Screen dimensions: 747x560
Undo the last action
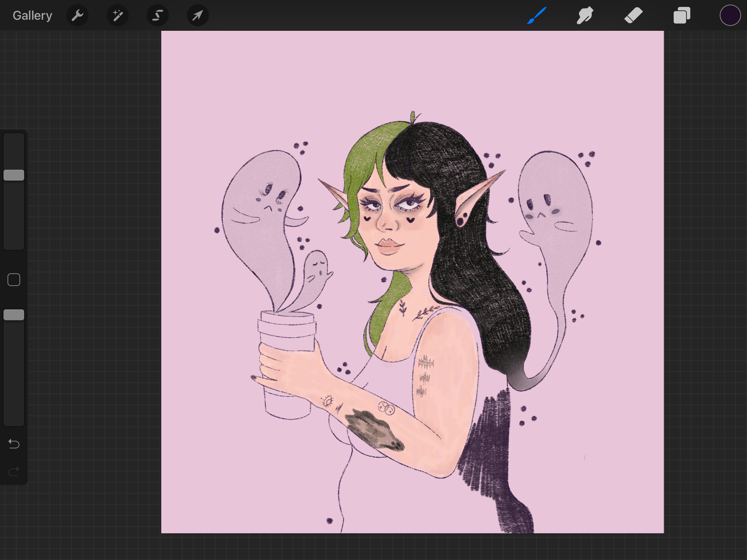[x=14, y=444]
